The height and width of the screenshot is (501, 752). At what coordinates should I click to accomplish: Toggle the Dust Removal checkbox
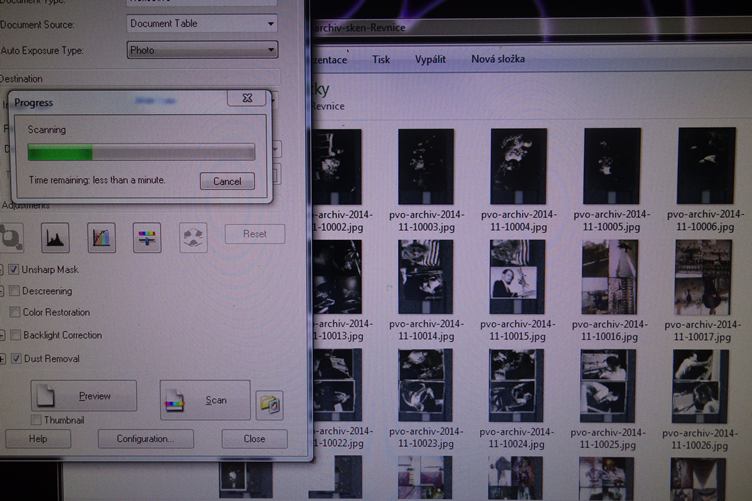17,358
